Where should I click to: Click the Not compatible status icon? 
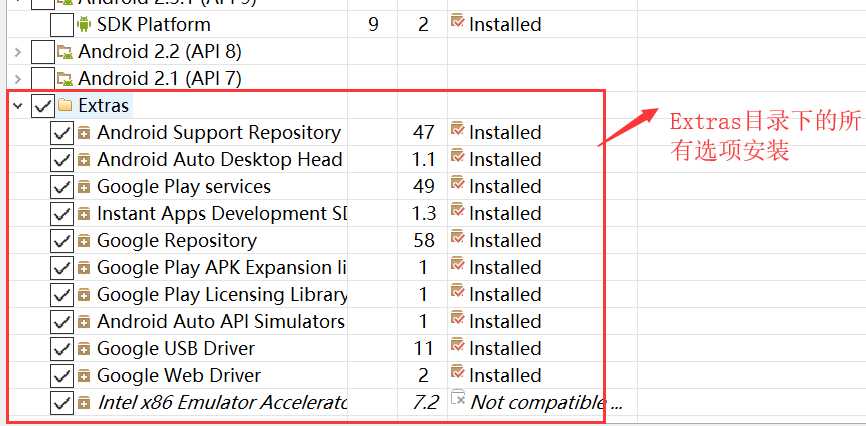[458, 399]
